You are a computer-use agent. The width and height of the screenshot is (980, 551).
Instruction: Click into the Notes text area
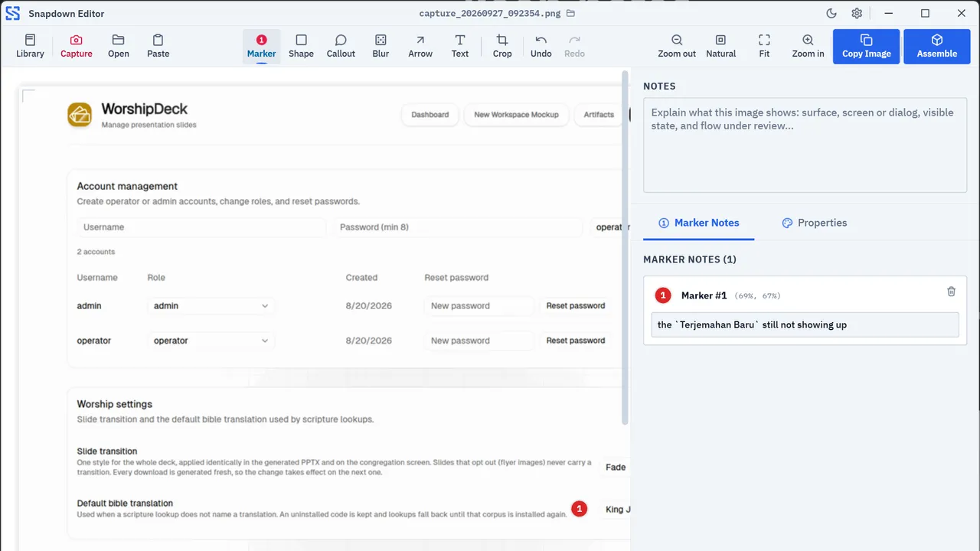coord(805,144)
